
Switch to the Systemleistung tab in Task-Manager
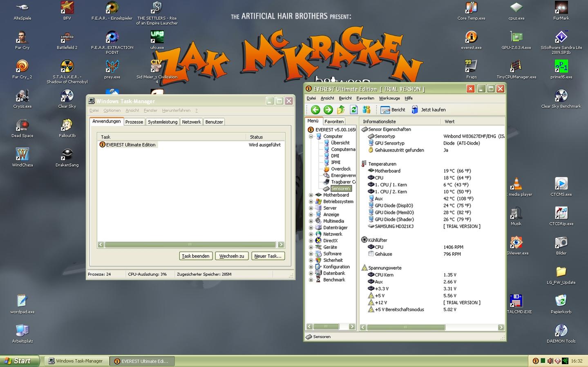tap(163, 122)
